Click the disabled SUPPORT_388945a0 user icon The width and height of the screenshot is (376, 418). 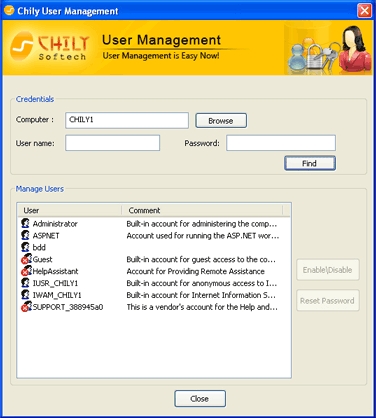click(x=26, y=307)
